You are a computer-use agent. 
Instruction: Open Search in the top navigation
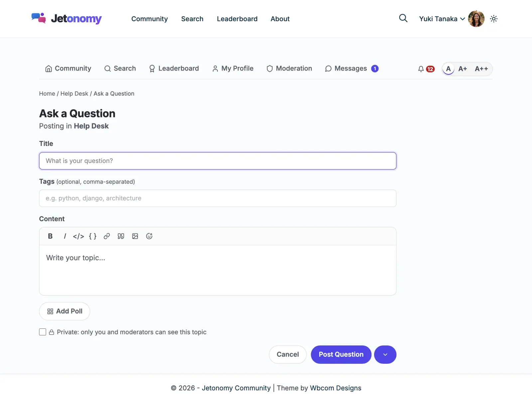click(x=192, y=19)
